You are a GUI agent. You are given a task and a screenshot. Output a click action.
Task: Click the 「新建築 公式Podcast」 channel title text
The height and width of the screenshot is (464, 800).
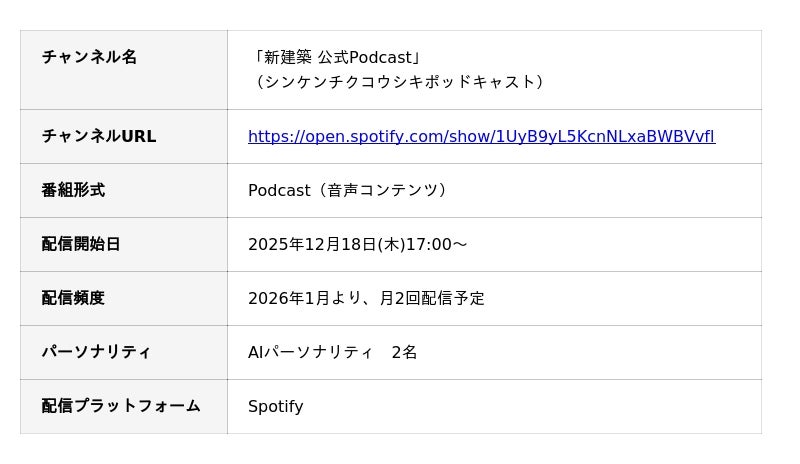(338, 58)
